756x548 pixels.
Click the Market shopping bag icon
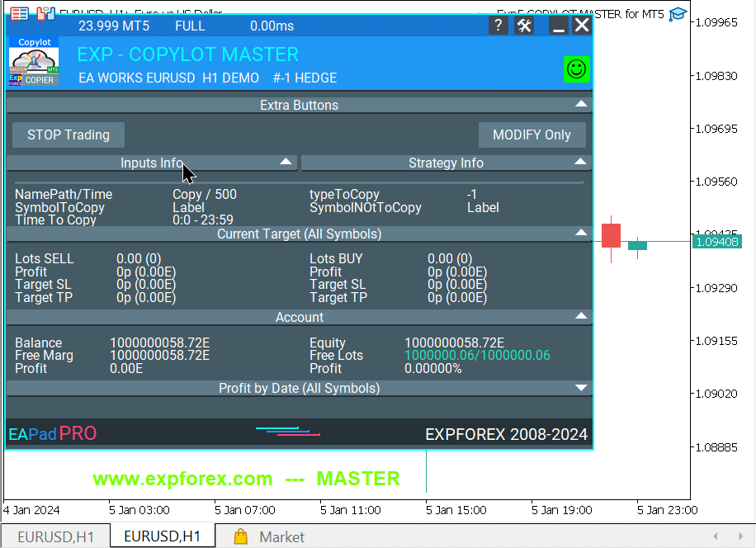[x=241, y=536]
